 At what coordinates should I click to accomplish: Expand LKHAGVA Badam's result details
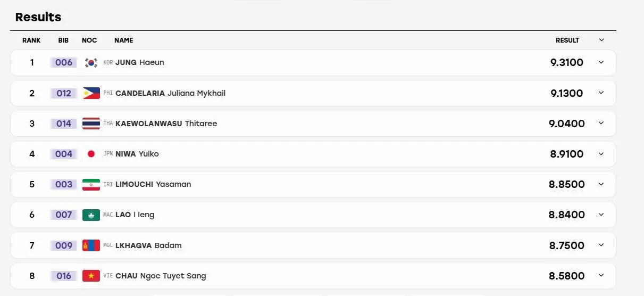point(601,245)
